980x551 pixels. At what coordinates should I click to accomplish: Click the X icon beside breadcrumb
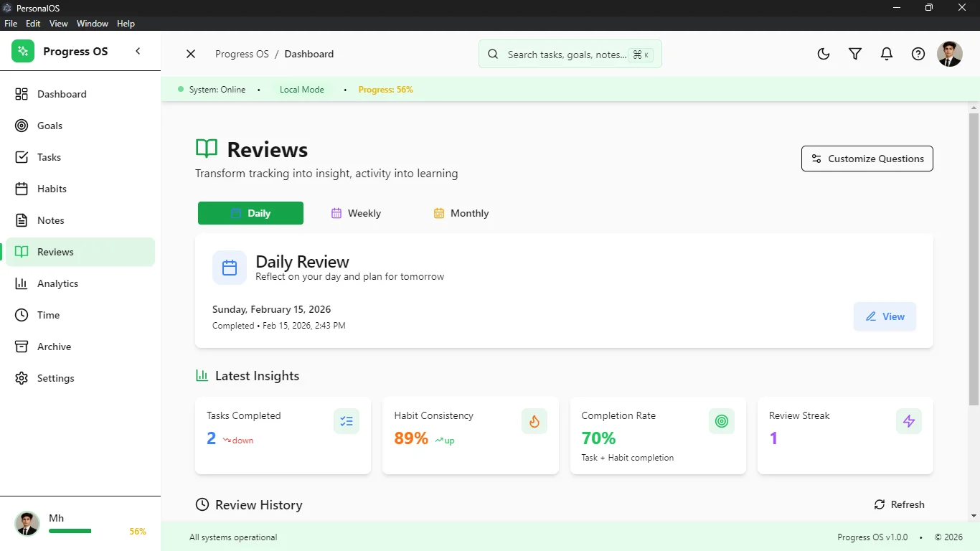click(191, 54)
